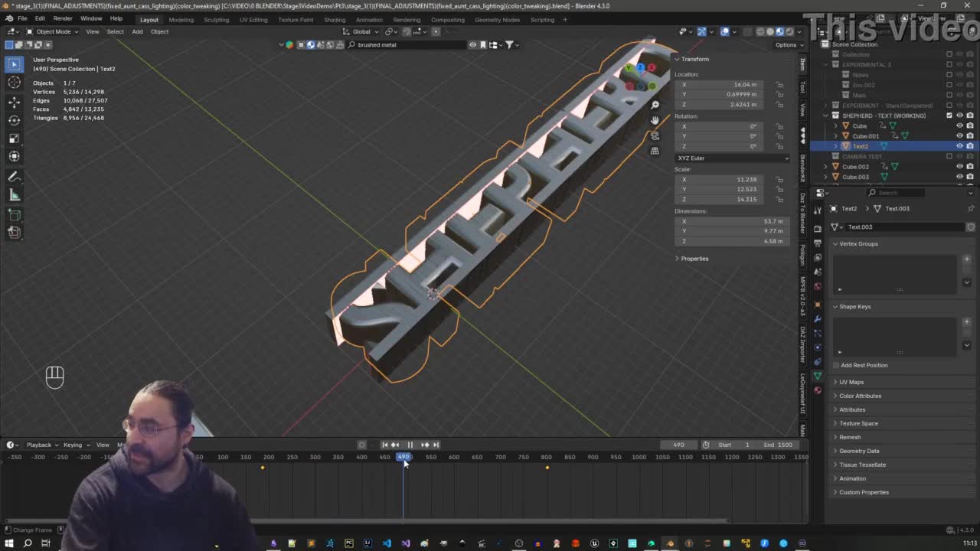Toggle lock on Location X
Image resolution: width=980 pixels, height=551 pixels.
pyautogui.click(x=779, y=84)
